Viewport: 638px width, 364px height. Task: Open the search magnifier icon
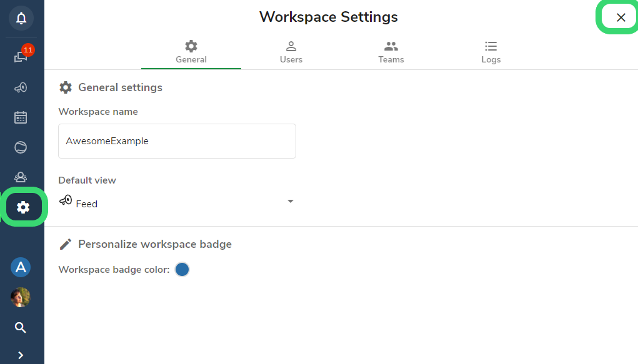[21, 327]
